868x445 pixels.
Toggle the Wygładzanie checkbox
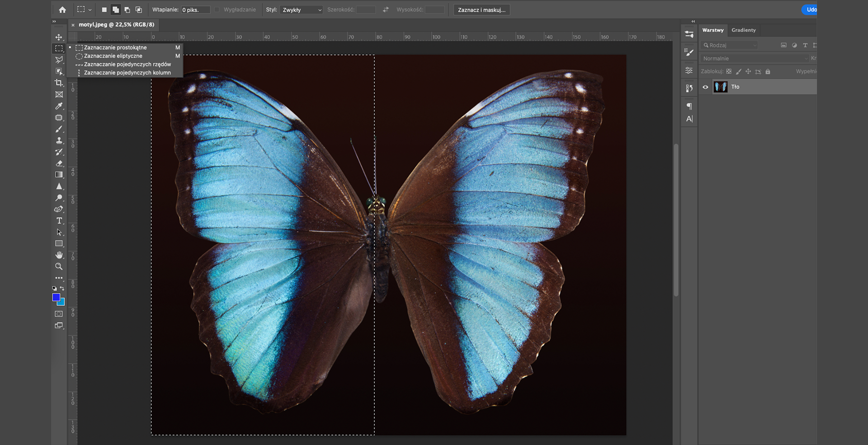[x=217, y=9]
